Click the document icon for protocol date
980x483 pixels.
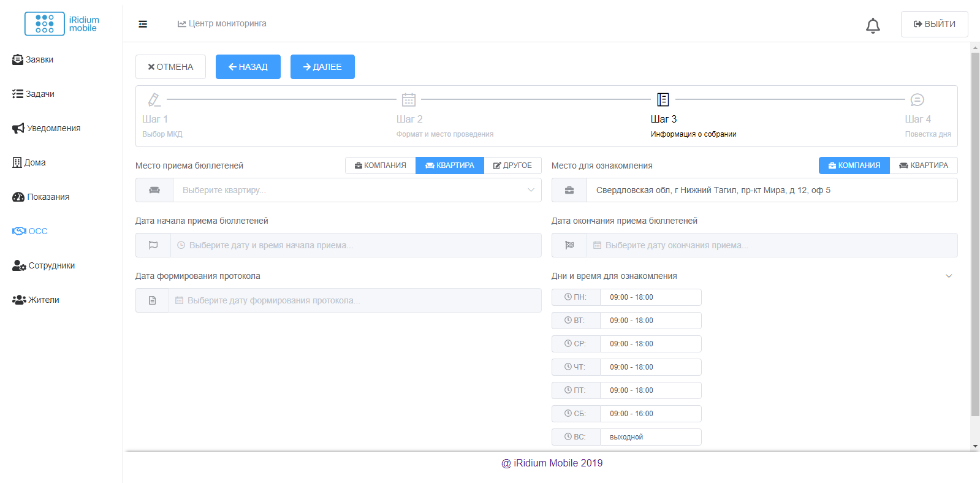(x=152, y=300)
